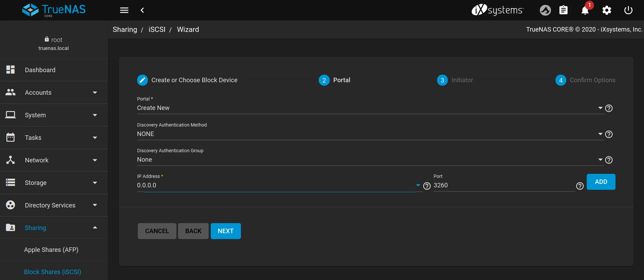Open the Portal dropdown showing Create New

[368, 108]
